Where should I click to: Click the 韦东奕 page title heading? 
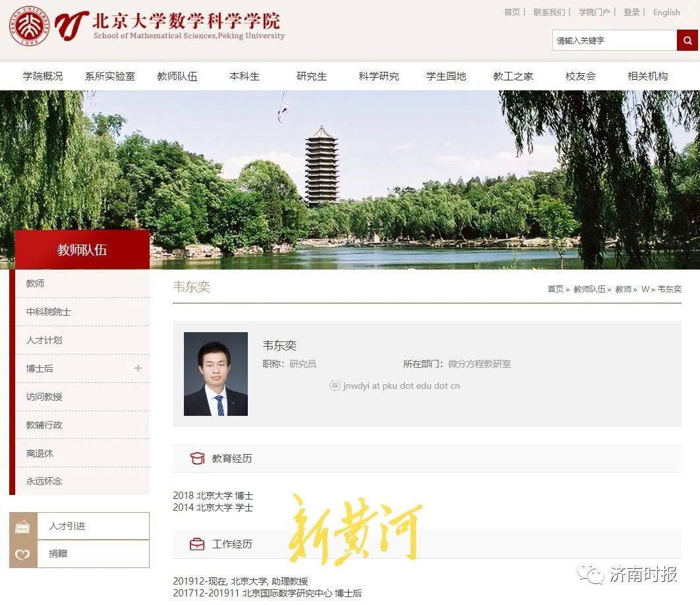[x=192, y=287]
